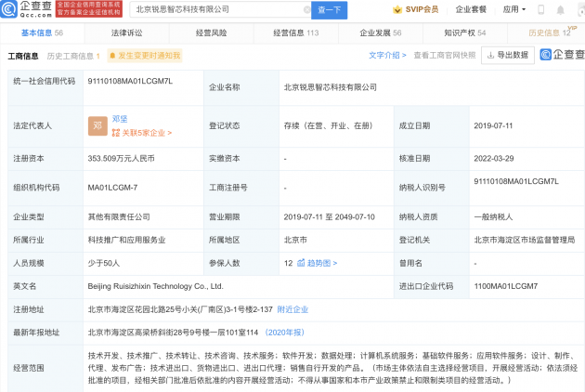This screenshot has height=392, width=585.
Task: Open 查看工商官网快照 link
Action: click(445, 55)
